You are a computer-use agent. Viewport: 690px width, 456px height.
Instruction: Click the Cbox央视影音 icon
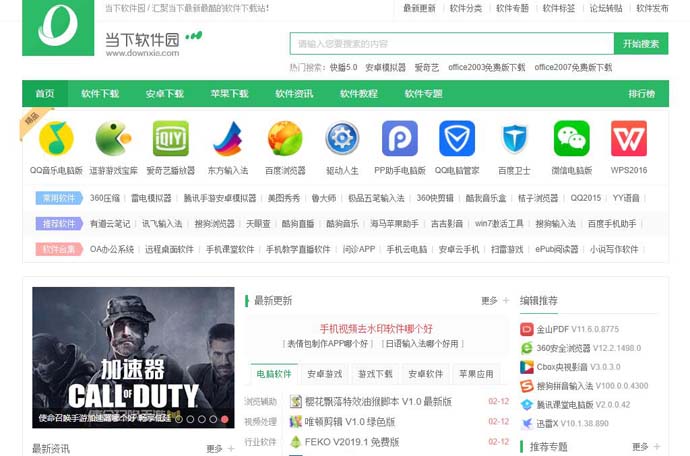tap(526, 367)
